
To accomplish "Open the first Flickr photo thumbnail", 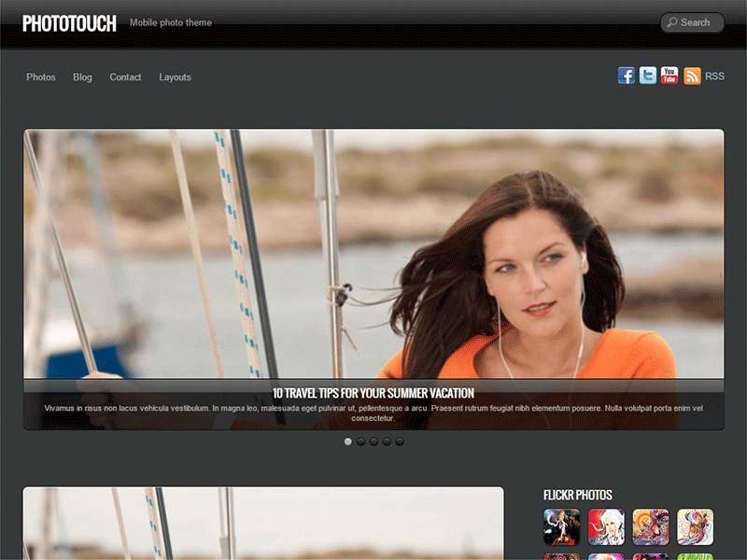I will [x=561, y=526].
